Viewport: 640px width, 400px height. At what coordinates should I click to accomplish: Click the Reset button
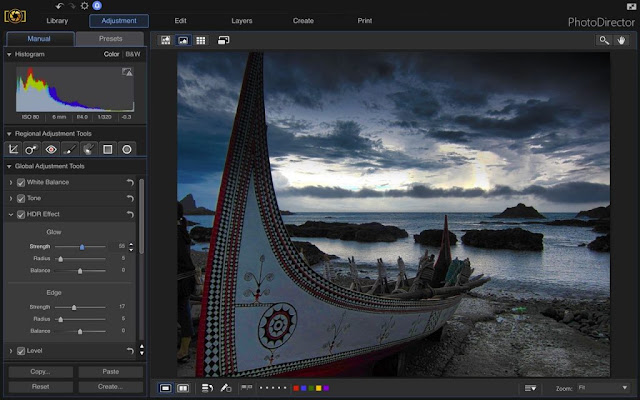(40, 387)
